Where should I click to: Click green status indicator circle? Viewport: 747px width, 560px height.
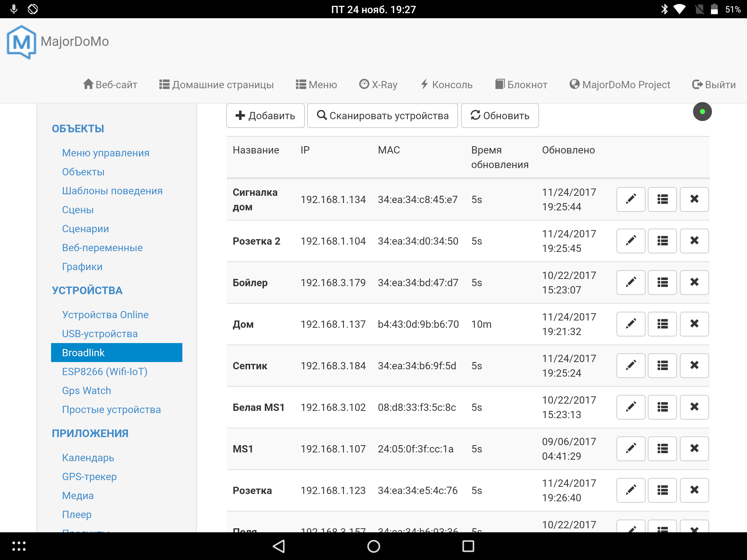coord(702,112)
